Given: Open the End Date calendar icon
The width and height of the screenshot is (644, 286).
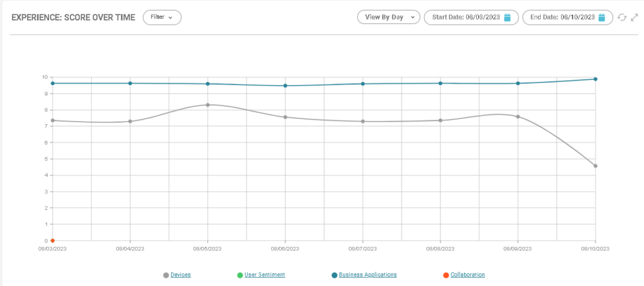Looking at the screenshot, I should (x=602, y=18).
